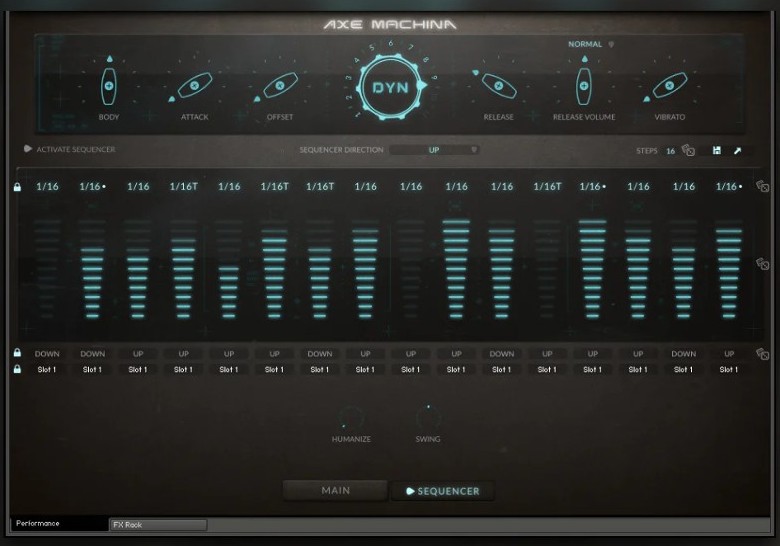Open the Performance tab
The width and height of the screenshot is (780, 546).
pos(59,523)
